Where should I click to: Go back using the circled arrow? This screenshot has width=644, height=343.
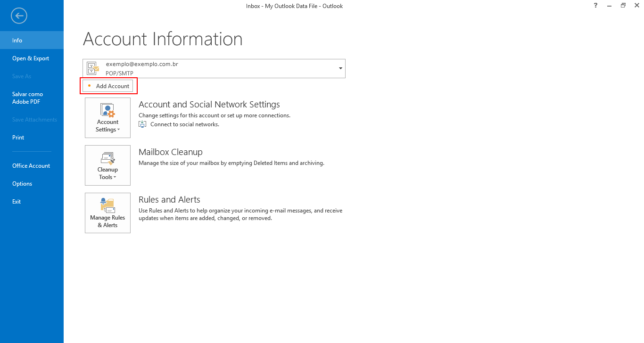tap(19, 16)
